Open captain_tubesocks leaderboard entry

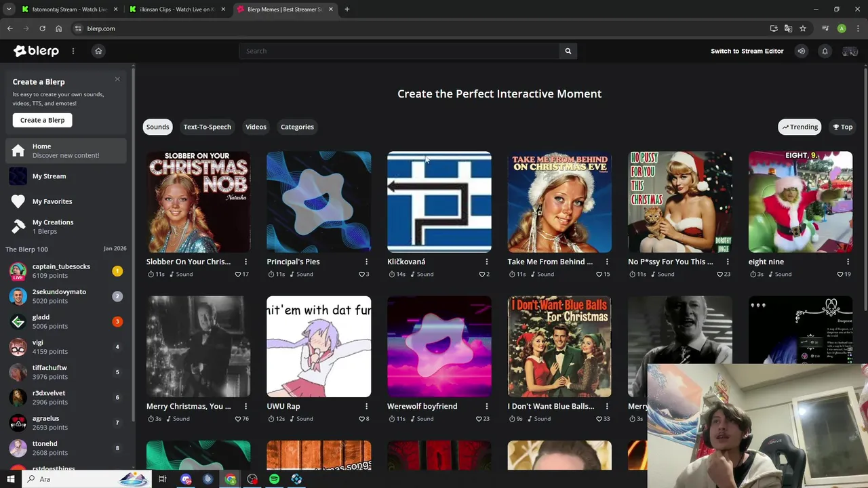[x=66, y=271]
